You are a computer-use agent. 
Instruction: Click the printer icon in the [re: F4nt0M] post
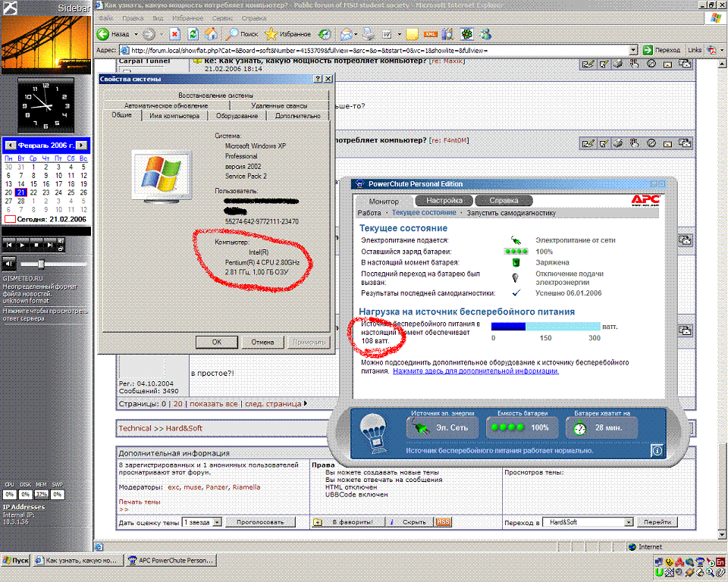618,143
